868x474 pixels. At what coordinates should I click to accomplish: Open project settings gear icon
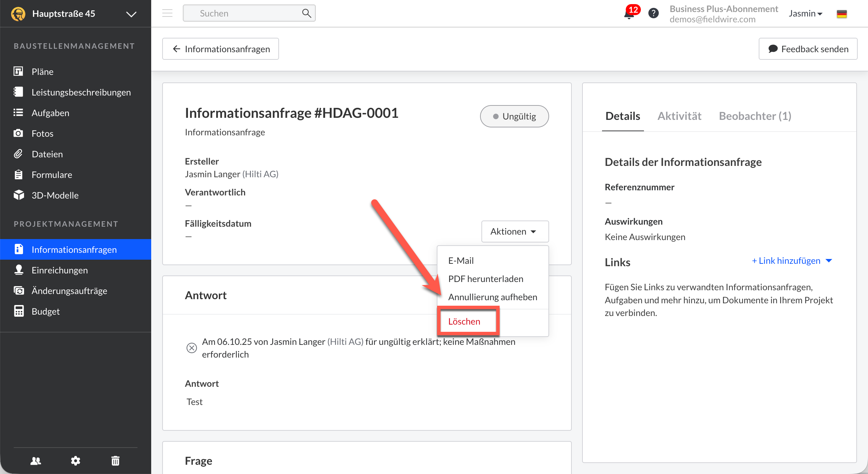(x=76, y=461)
